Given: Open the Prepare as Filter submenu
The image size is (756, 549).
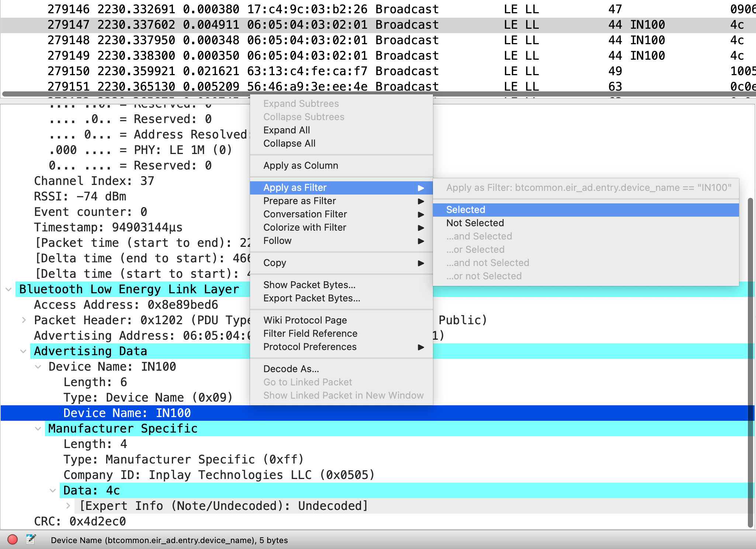Looking at the screenshot, I should point(299,201).
